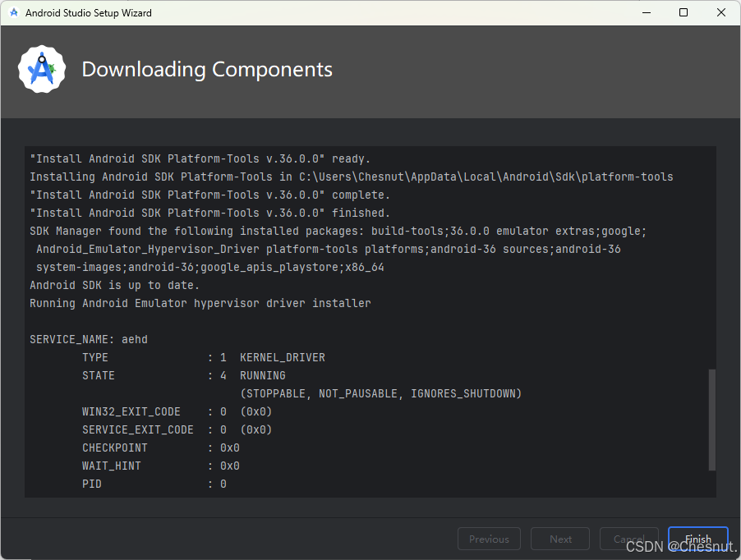
Task: Click 'Android SDK is up to date.' line
Action: pos(114,285)
